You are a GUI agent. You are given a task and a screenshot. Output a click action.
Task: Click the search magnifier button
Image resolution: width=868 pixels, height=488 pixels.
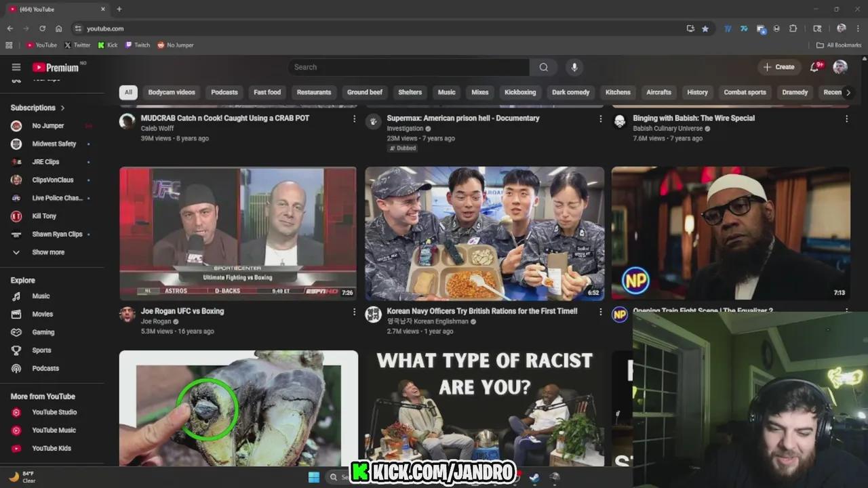543,67
